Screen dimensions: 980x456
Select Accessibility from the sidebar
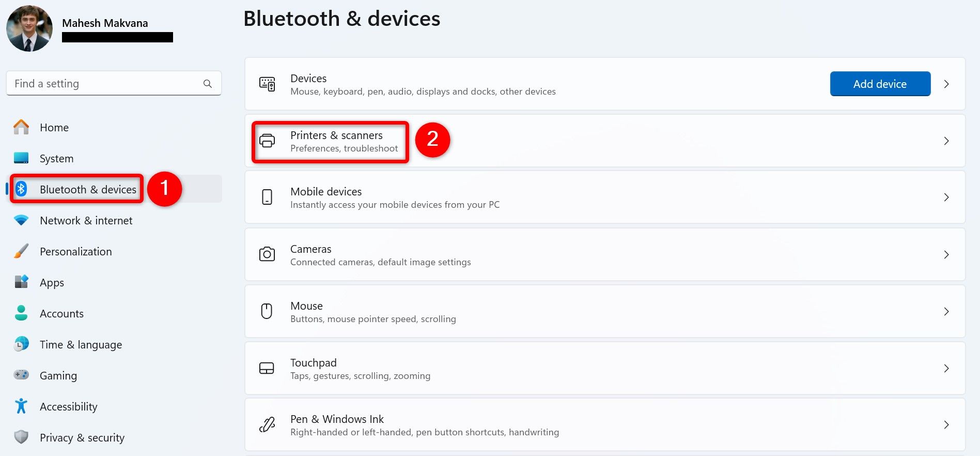coord(68,407)
